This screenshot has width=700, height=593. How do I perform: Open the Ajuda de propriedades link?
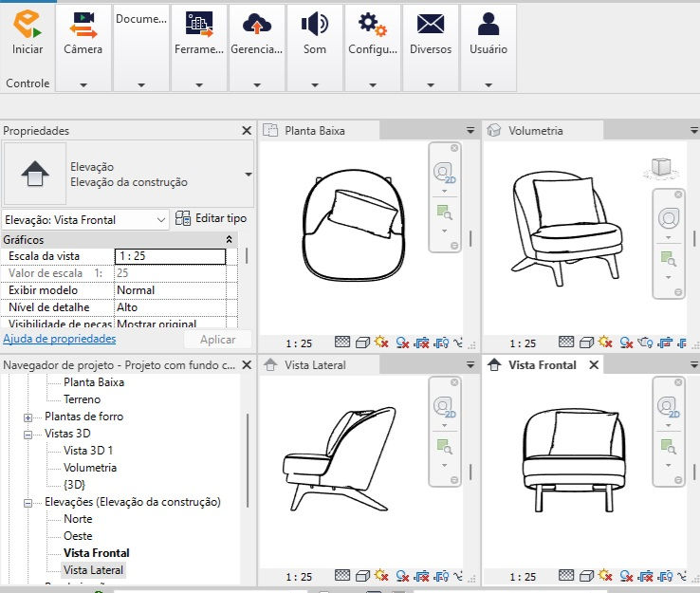[x=60, y=339]
